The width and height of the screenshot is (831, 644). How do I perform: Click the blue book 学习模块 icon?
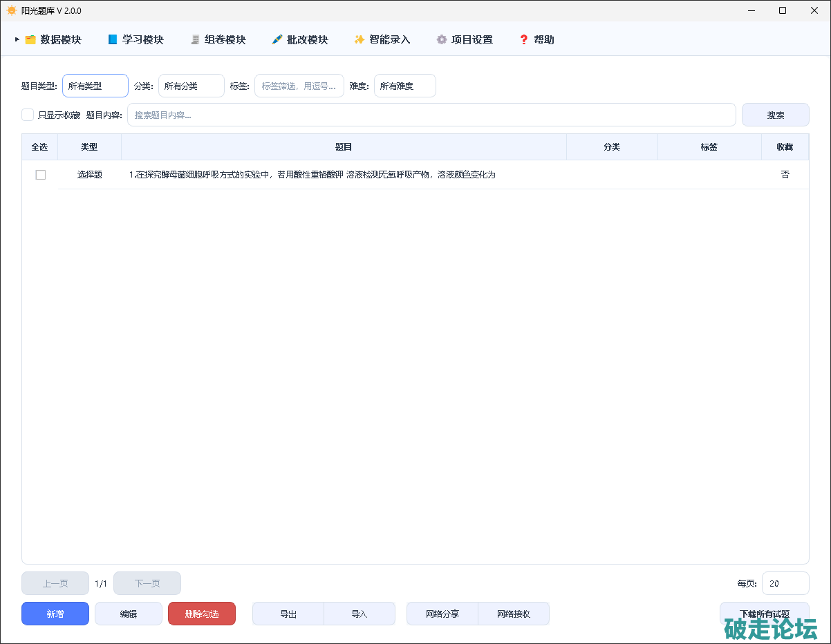click(113, 40)
